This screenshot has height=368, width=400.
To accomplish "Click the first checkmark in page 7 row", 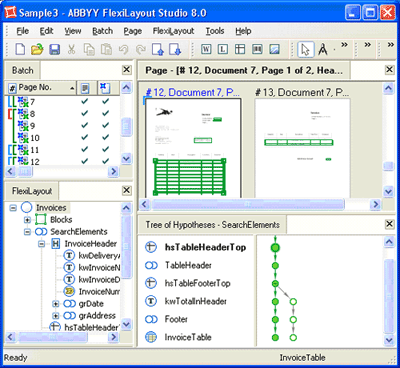I will tap(85, 101).
